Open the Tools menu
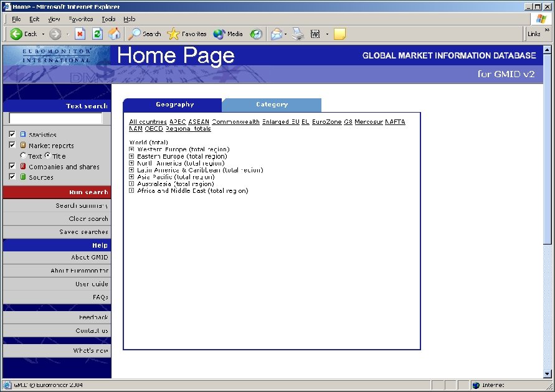Screen dimensions: 555x392 108,19
